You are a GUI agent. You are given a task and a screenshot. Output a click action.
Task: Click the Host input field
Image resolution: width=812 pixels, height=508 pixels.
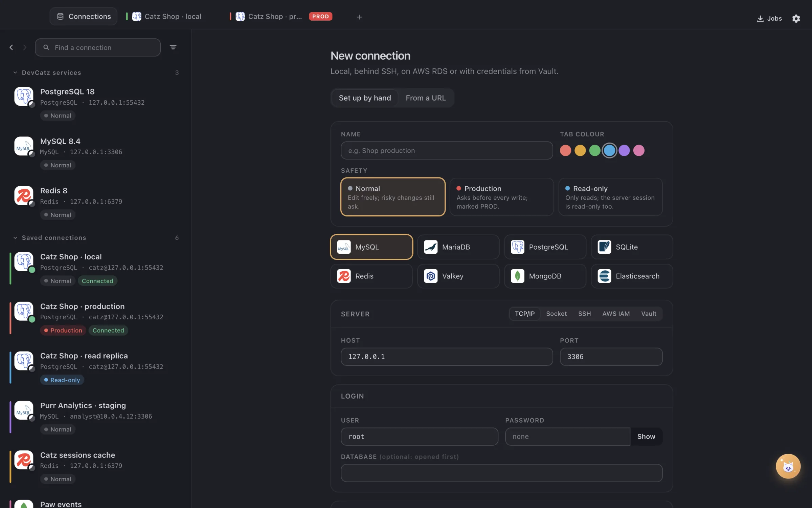[447, 357]
